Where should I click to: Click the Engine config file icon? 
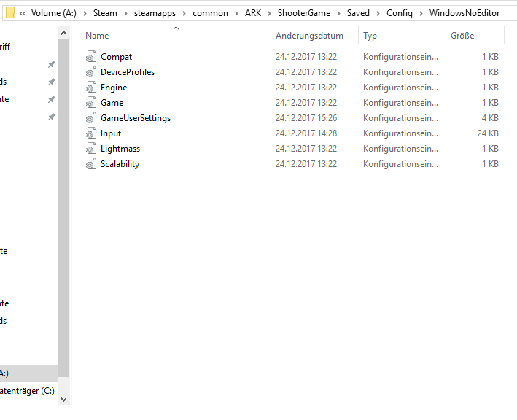click(x=91, y=87)
